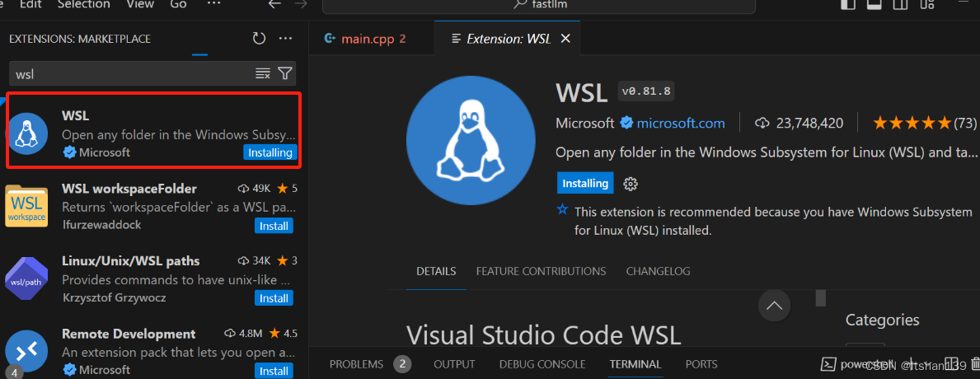Click Installing button in WSL list row
The height and width of the screenshot is (379, 980).
pyautogui.click(x=270, y=152)
